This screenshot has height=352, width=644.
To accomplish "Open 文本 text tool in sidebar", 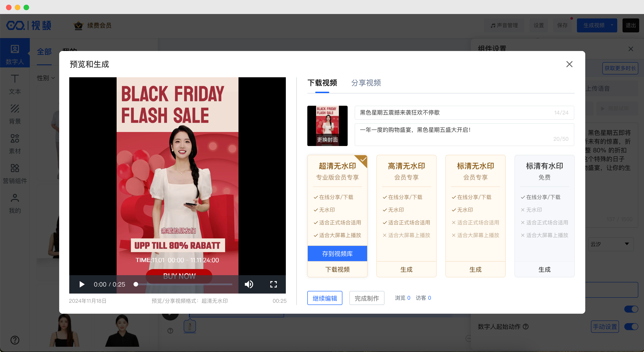I will tap(15, 84).
